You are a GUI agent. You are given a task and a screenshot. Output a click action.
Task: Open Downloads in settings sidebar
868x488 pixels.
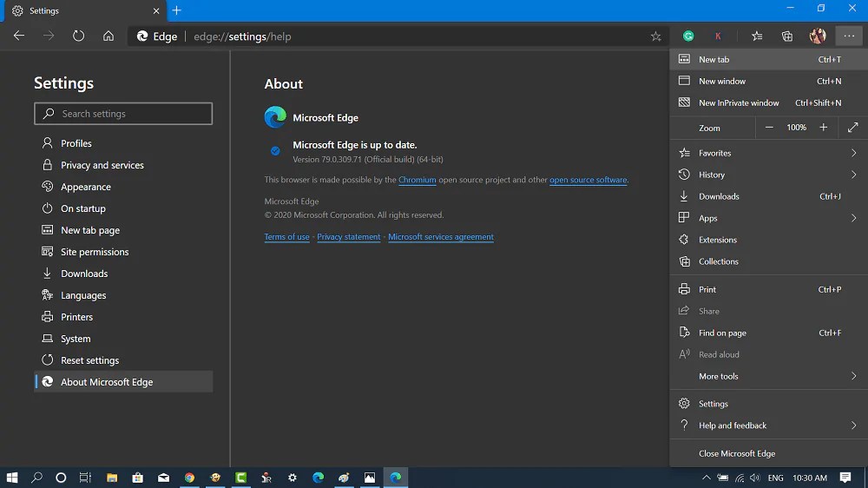[123, 273]
